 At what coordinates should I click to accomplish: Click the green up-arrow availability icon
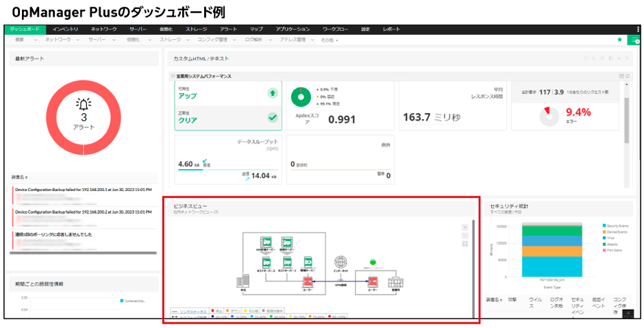(273, 92)
